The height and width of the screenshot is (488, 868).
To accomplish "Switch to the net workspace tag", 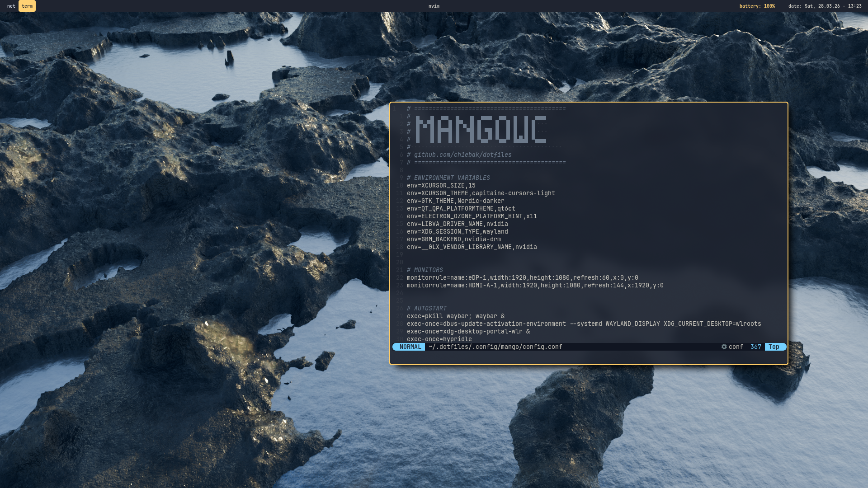I will point(11,6).
